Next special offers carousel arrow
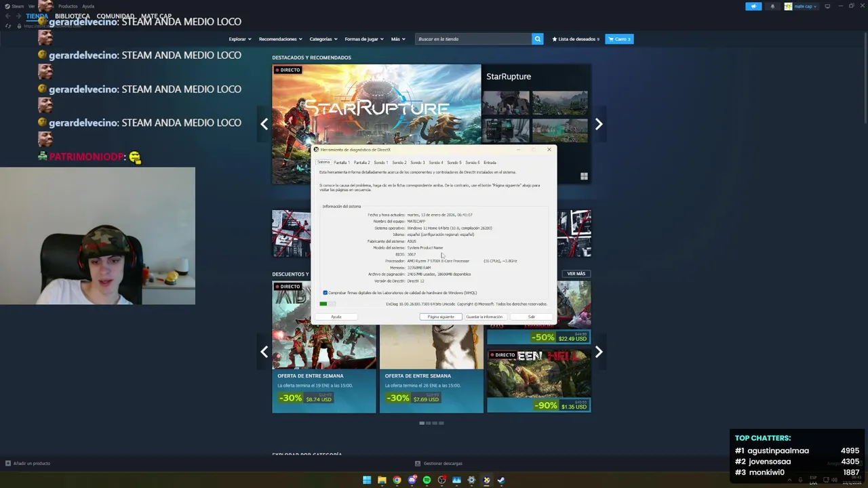This screenshot has height=488, width=868. click(599, 352)
